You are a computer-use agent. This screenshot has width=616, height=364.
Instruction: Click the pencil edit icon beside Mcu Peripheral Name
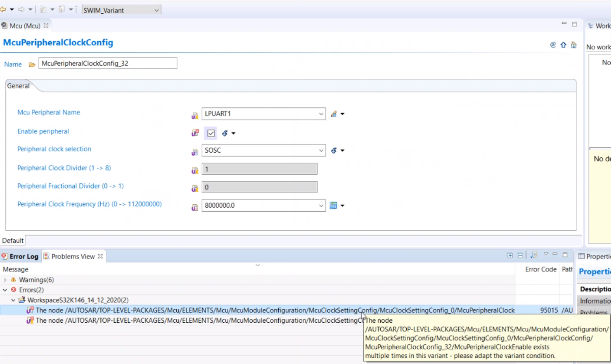click(334, 113)
